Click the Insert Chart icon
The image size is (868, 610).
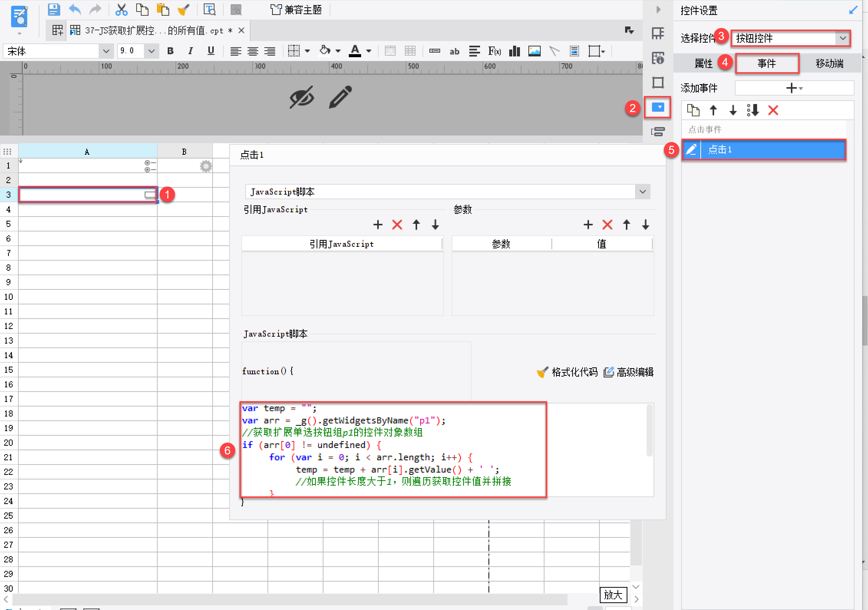pyautogui.click(x=514, y=51)
